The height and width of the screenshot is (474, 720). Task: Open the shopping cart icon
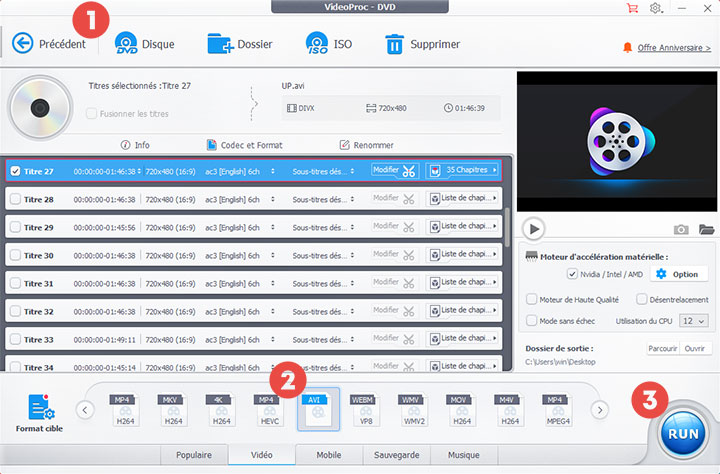(632, 8)
